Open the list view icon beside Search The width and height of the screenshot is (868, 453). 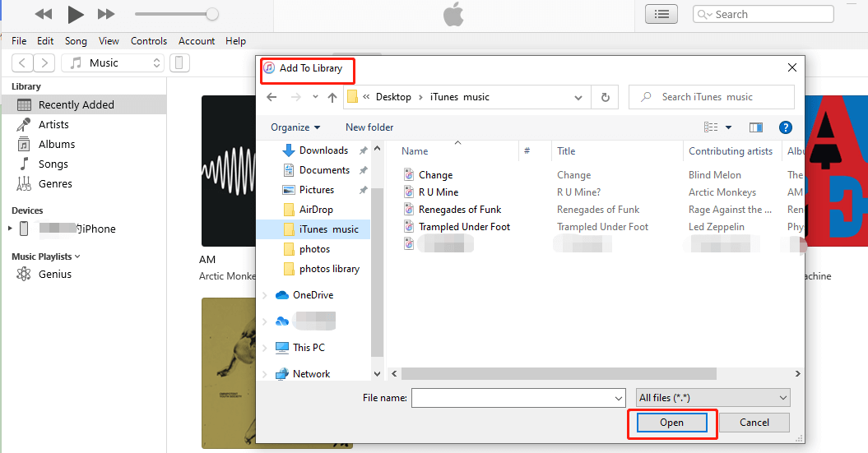pos(661,14)
